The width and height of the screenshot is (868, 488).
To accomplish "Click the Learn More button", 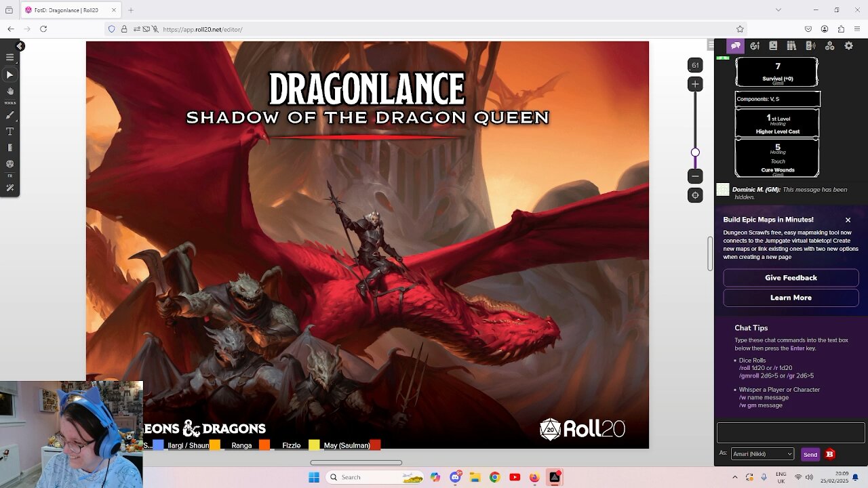I will pos(791,298).
